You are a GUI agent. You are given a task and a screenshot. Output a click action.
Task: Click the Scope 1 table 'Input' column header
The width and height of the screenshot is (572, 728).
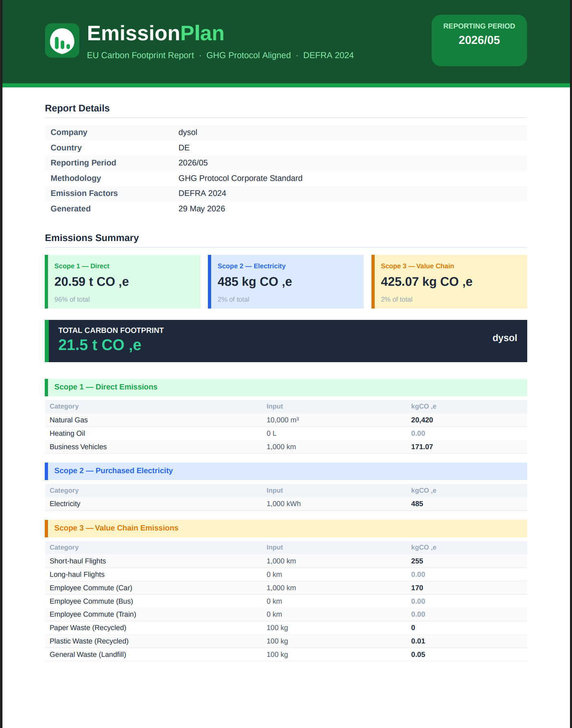point(275,406)
